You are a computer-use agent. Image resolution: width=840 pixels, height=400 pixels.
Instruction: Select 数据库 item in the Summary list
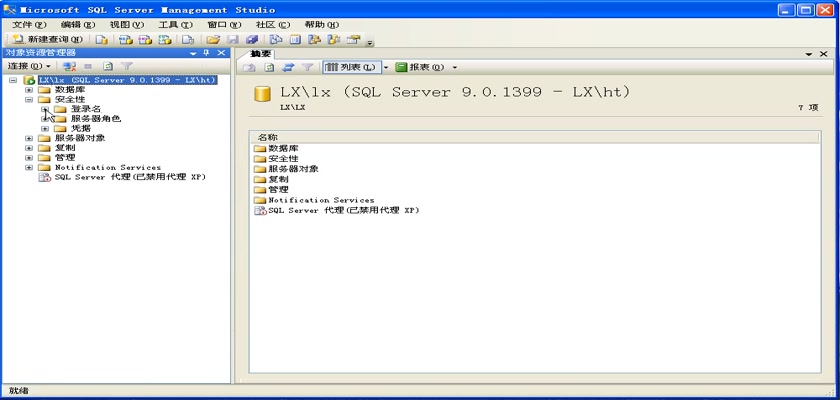(x=283, y=148)
